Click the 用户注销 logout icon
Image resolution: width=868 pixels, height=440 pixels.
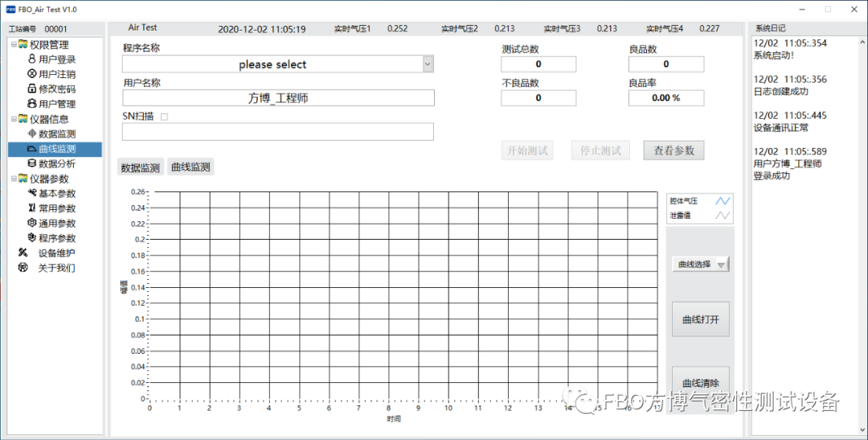click(x=32, y=74)
